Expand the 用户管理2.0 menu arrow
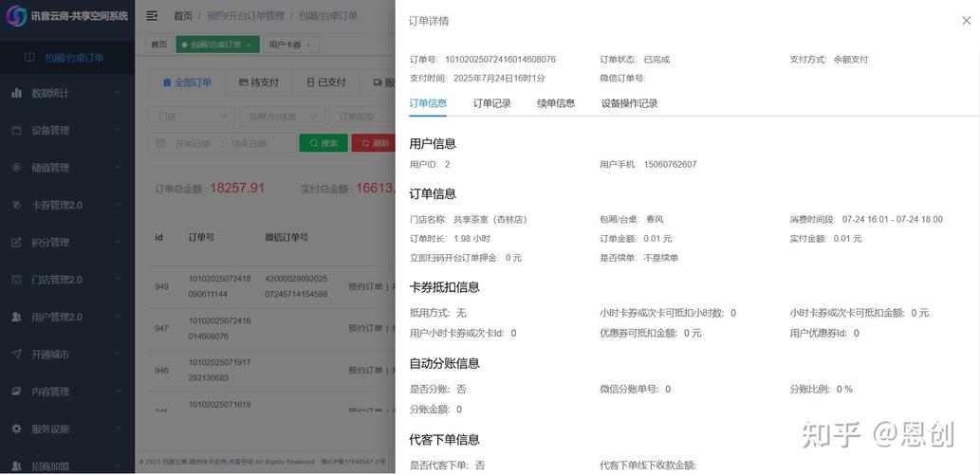The image size is (980, 474). pos(119,318)
